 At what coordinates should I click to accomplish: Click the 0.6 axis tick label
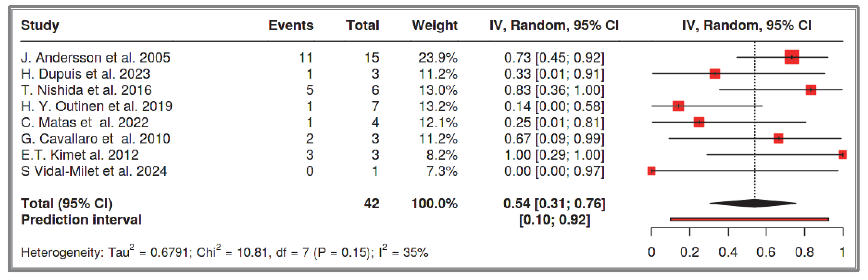click(x=766, y=252)
